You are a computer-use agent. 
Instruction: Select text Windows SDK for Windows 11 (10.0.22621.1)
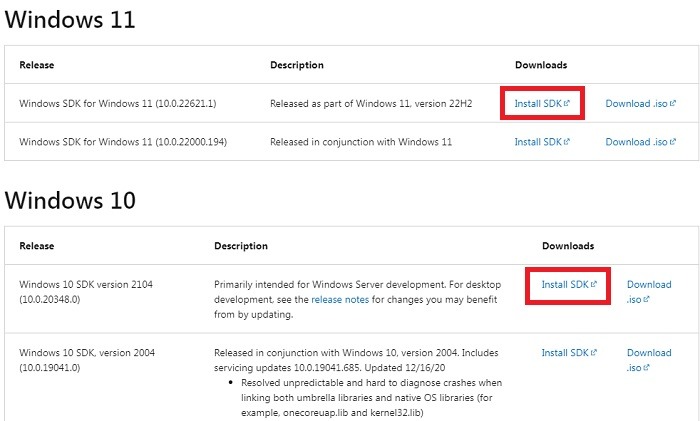(x=118, y=104)
